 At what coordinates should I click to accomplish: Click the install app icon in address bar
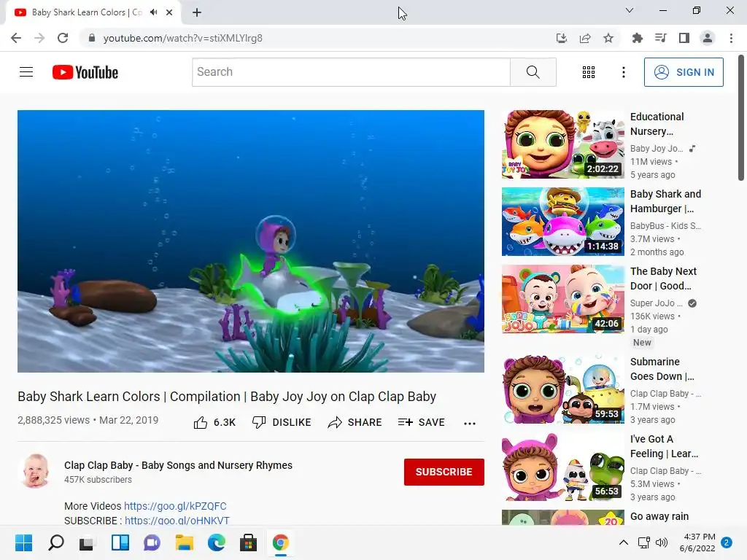tap(562, 38)
